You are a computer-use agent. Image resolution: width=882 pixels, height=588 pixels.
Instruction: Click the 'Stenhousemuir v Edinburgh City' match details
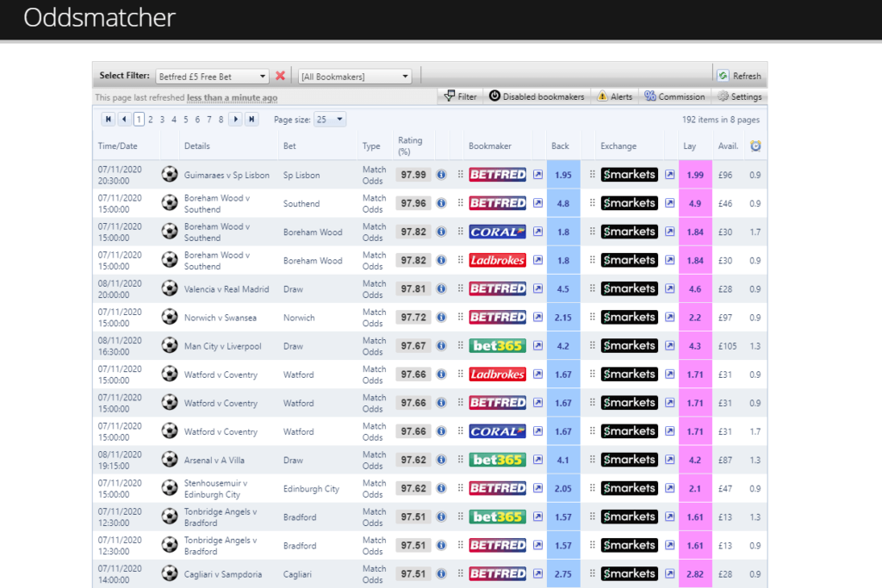click(x=215, y=488)
